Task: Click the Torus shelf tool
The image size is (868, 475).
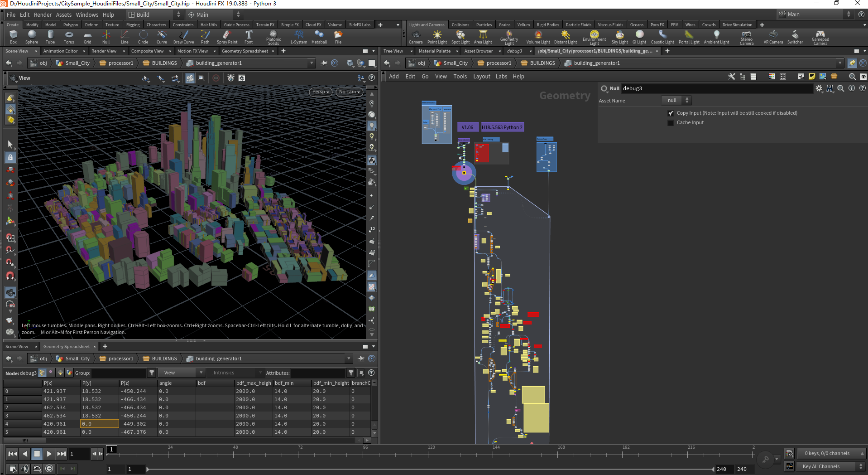Action: tap(69, 37)
